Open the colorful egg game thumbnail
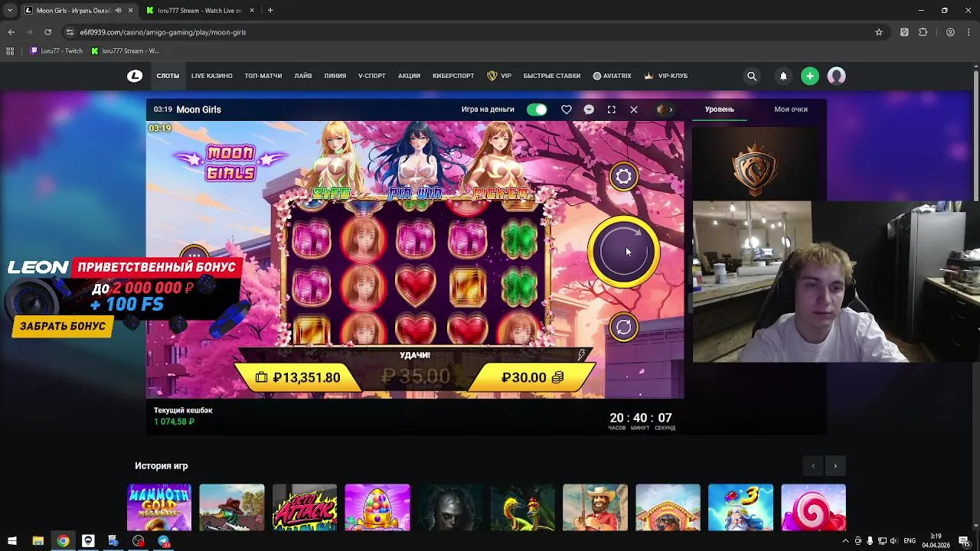The height and width of the screenshot is (551, 980). click(x=377, y=507)
